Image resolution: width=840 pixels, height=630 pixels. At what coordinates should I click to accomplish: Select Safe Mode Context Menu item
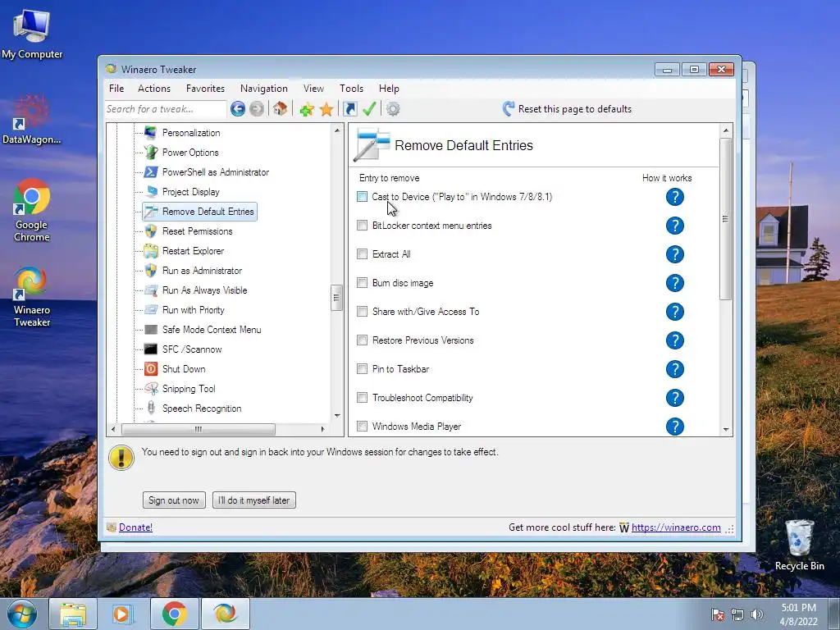pos(212,330)
